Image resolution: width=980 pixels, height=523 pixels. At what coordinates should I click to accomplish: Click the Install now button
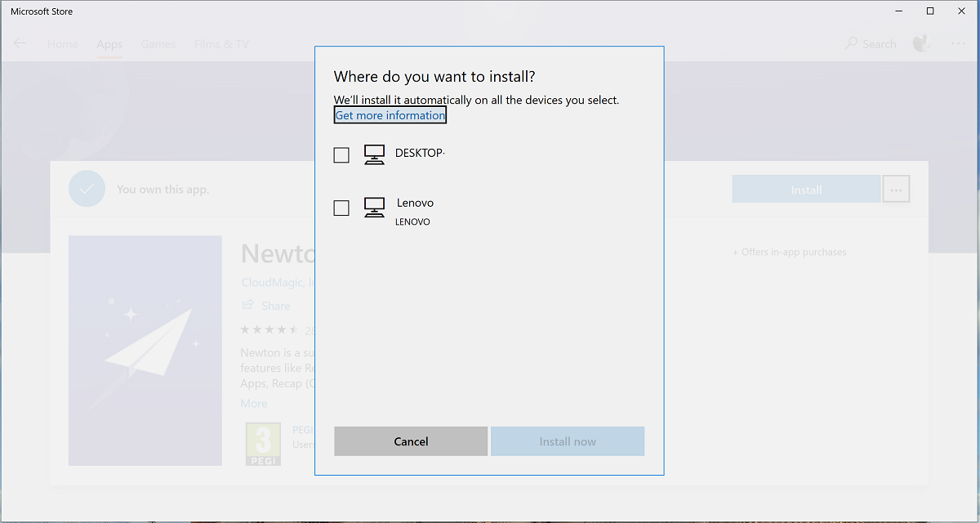[x=568, y=441]
